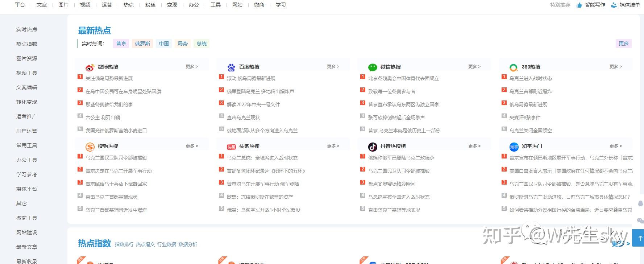
Task: Go to 图片资源 in sidebar
Action: (x=27, y=58)
